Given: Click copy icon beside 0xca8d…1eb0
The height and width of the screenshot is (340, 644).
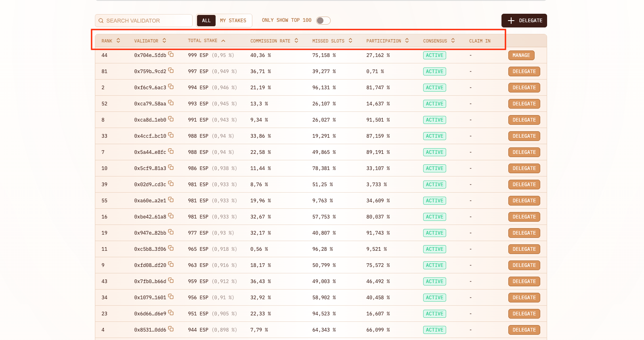Looking at the screenshot, I should coord(171,119).
